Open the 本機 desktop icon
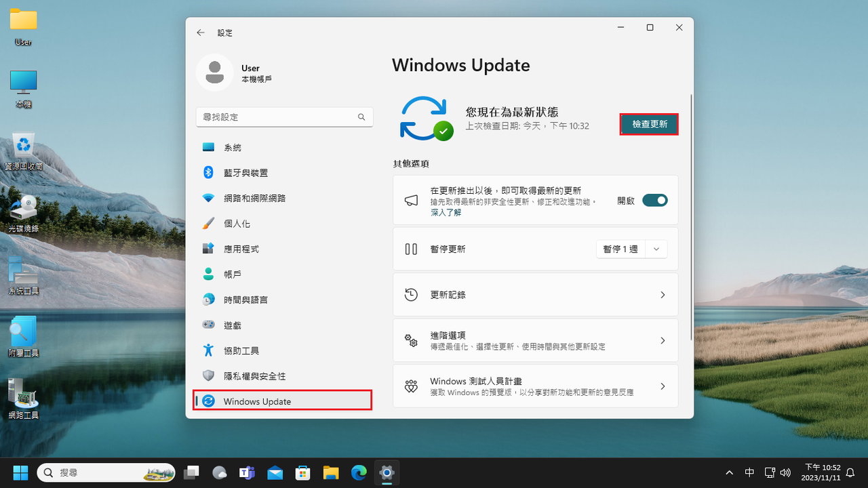Screen dimensions: 868x488 coord(24,89)
